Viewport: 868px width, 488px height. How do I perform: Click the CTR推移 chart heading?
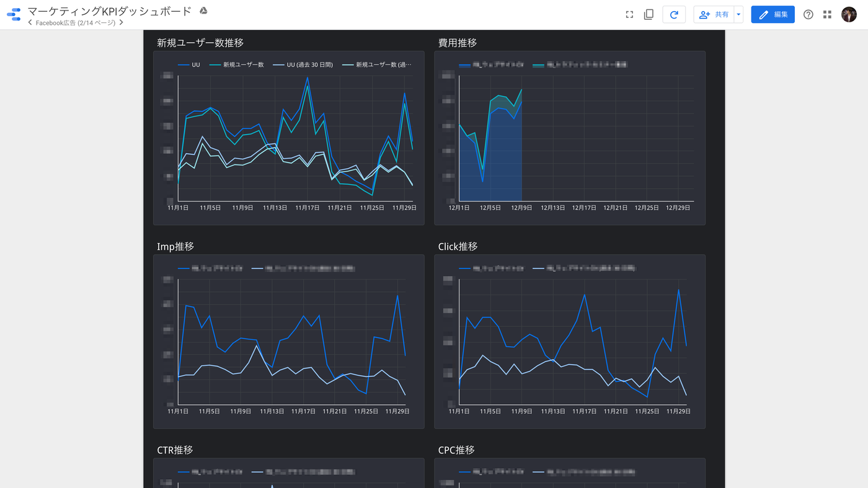[175, 450]
